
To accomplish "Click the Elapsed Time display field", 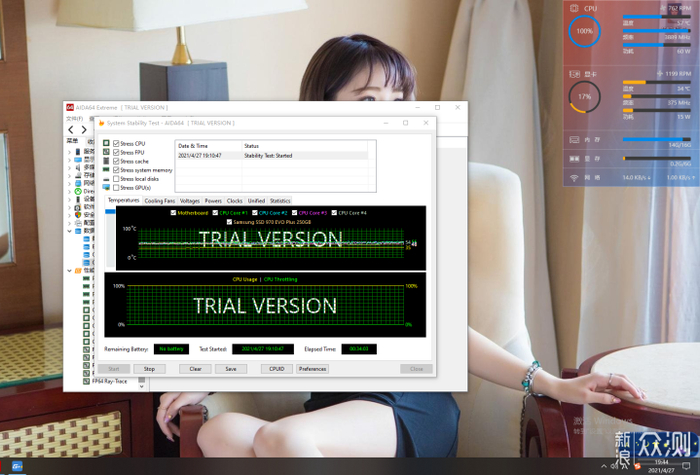I will 358,349.
